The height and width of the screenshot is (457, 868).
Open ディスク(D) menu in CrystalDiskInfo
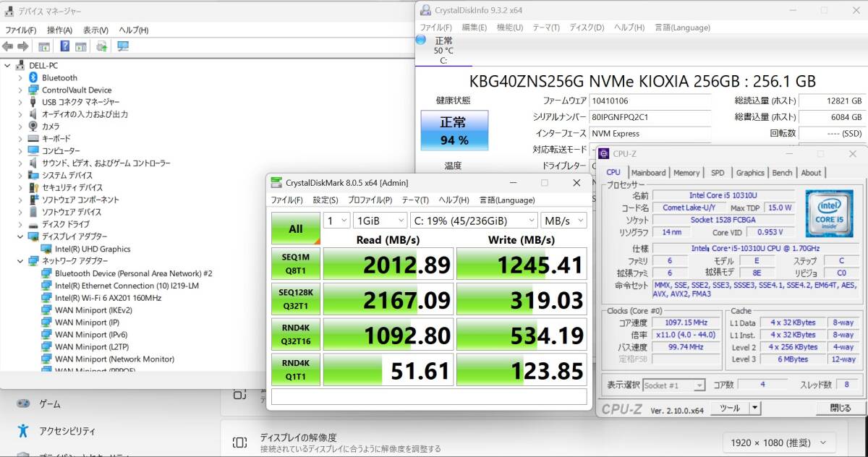pyautogui.click(x=587, y=27)
